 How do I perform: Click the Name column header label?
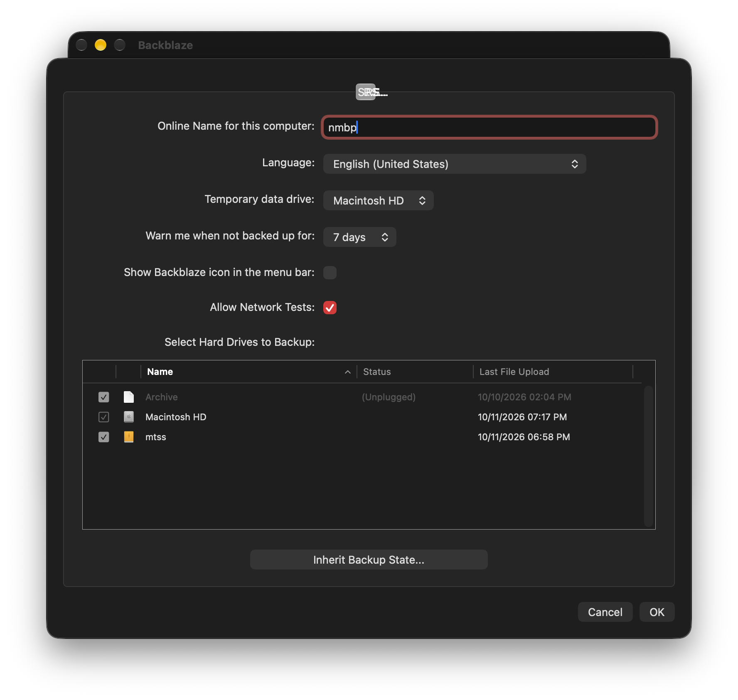(x=160, y=372)
